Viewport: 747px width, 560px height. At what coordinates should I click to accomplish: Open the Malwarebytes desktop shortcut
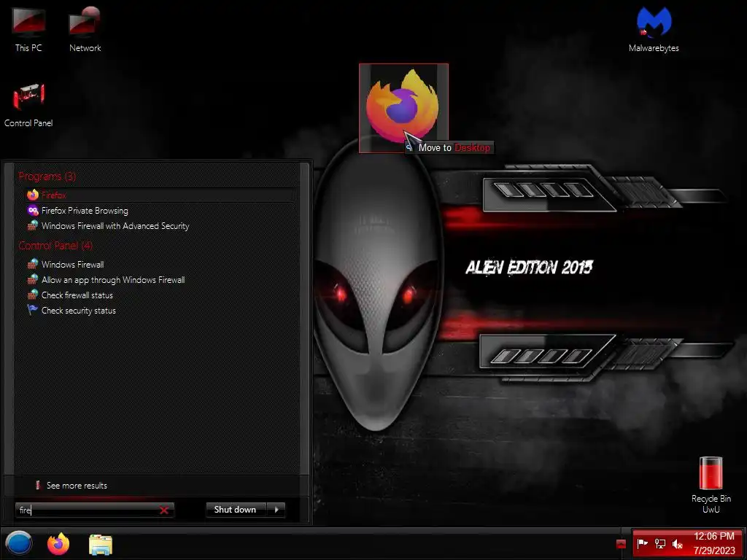coord(654,28)
